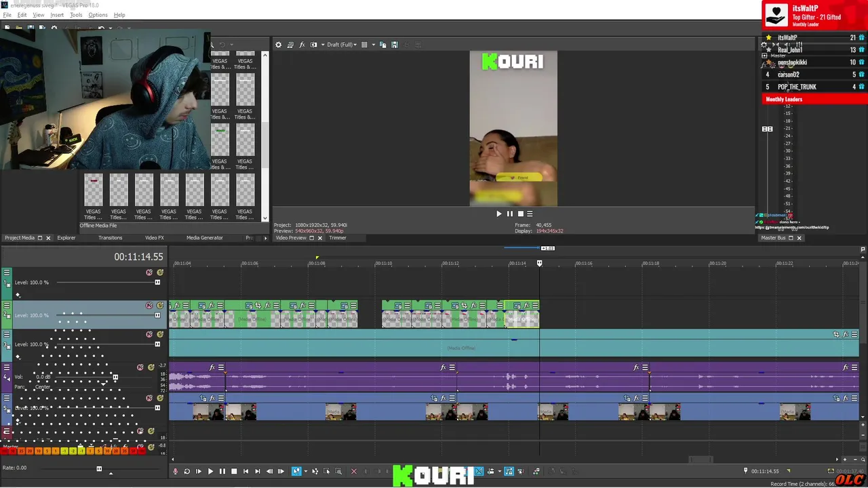Save preview snapshot to file

click(x=395, y=45)
